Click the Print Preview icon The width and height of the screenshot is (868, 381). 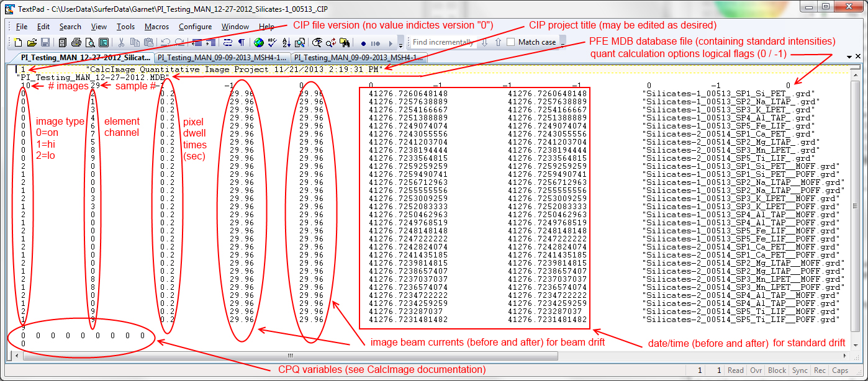point(89,43)
